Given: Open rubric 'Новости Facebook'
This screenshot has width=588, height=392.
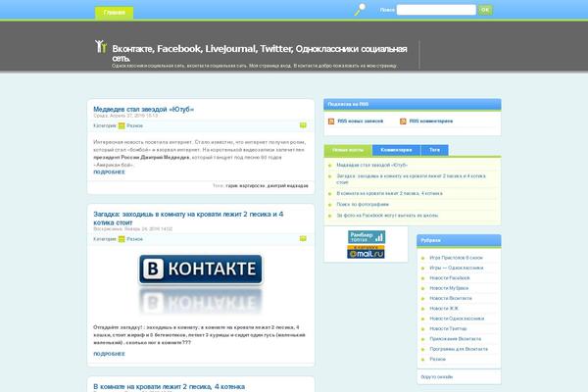Looking at the screenshot, I should [x=450, y=278].
